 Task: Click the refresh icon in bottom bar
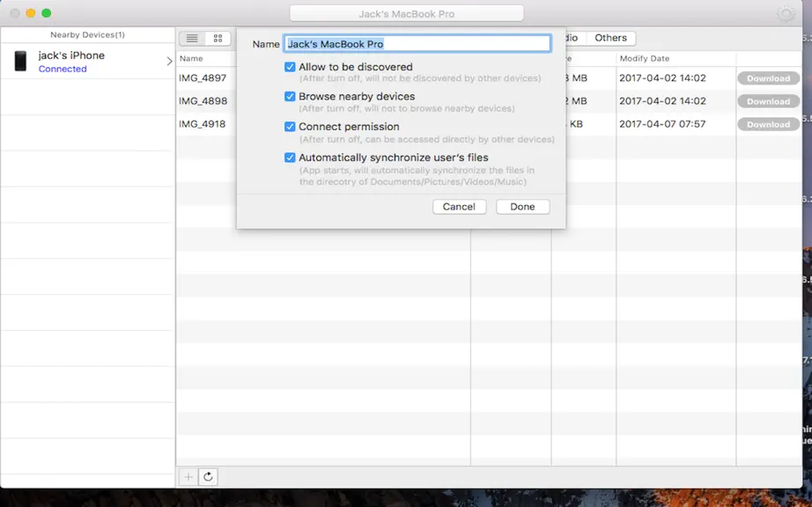point(208,477)
